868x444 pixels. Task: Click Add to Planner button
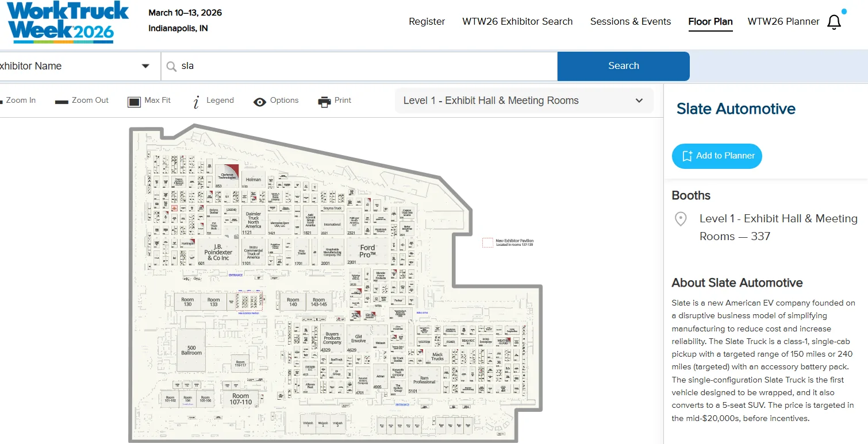pyautogui.click(x=717, y=156)
